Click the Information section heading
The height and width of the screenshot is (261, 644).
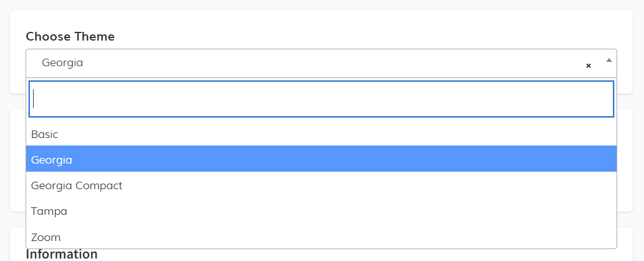point(62,254)
